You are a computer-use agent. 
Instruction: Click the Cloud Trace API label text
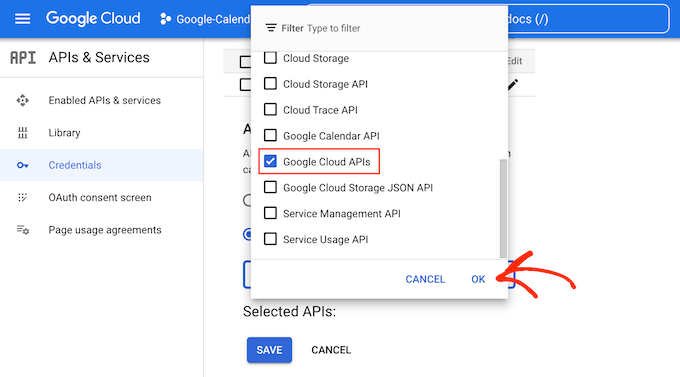tap(320, 110)
